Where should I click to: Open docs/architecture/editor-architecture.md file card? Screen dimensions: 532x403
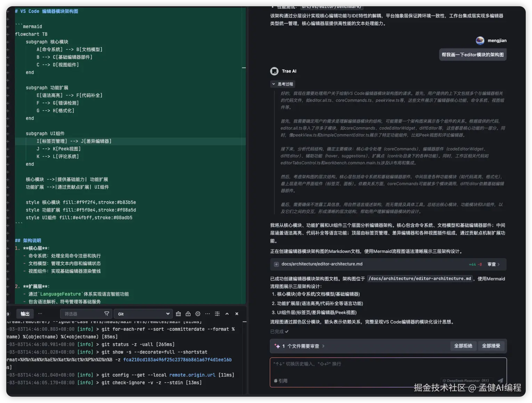click(388, 264)
